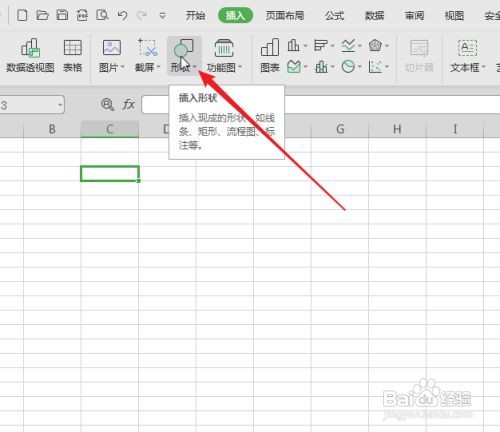Open the 功能图 dropdown arrow
Viewport: 500px width, 432px height.
(x=240, y=67)
